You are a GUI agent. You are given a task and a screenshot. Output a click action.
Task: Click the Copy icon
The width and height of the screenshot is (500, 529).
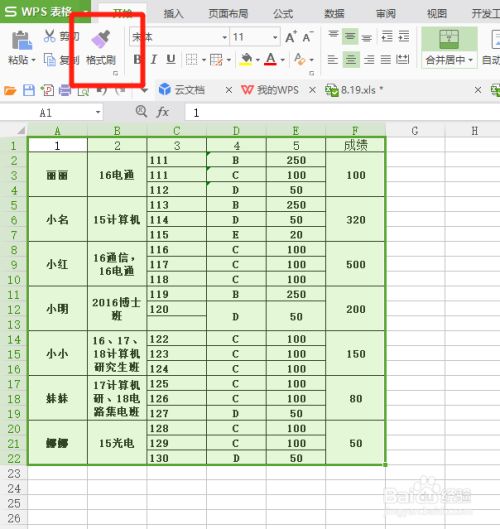click(50, 60)
